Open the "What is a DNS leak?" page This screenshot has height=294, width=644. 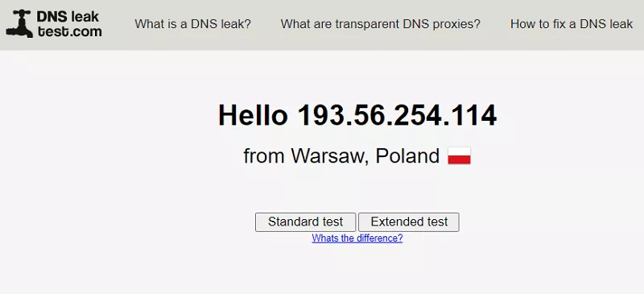[192, 24]
